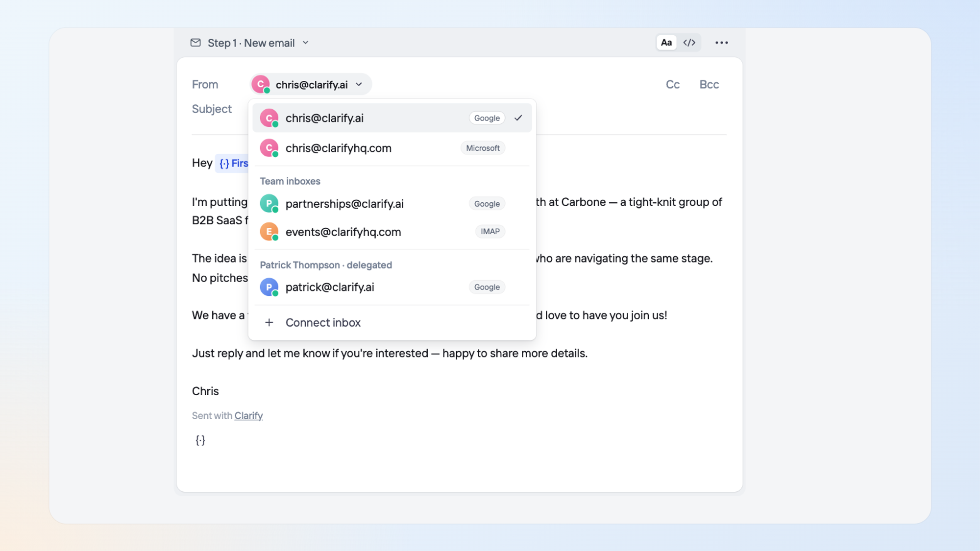Click the checkmark beside chris@clarify.ai

[518, 118]
